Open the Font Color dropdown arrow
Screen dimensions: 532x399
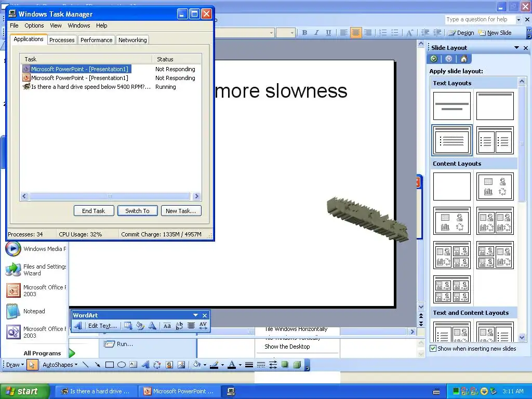click(240, 365)
